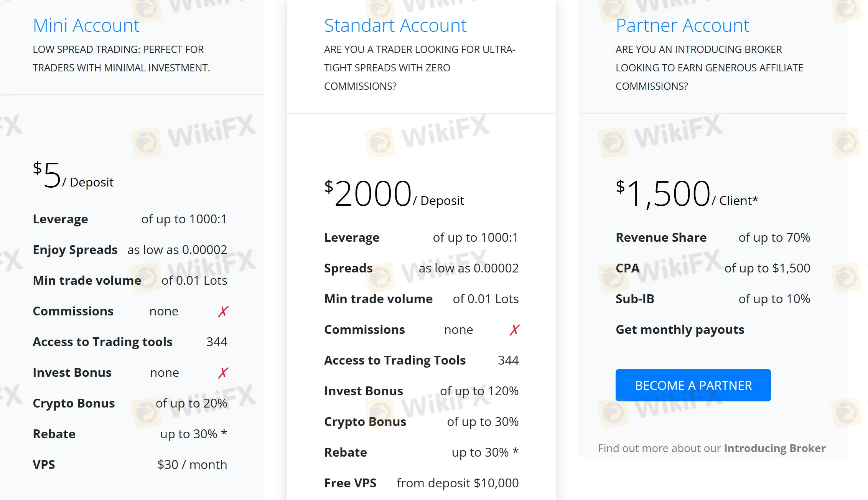Click the $2000 Deposit price text

coord(394,194)
